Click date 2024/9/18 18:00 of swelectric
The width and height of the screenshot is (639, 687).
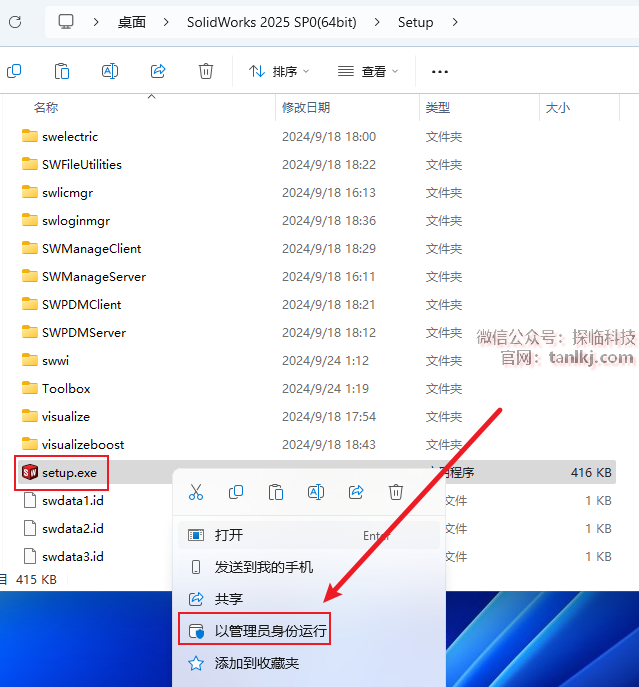tap(329, 136)
